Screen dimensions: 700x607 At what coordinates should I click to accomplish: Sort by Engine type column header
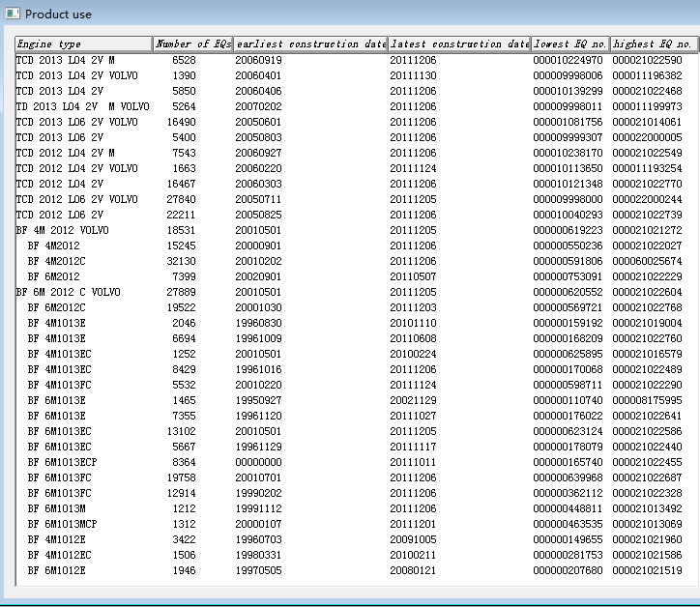coord(84,43)
